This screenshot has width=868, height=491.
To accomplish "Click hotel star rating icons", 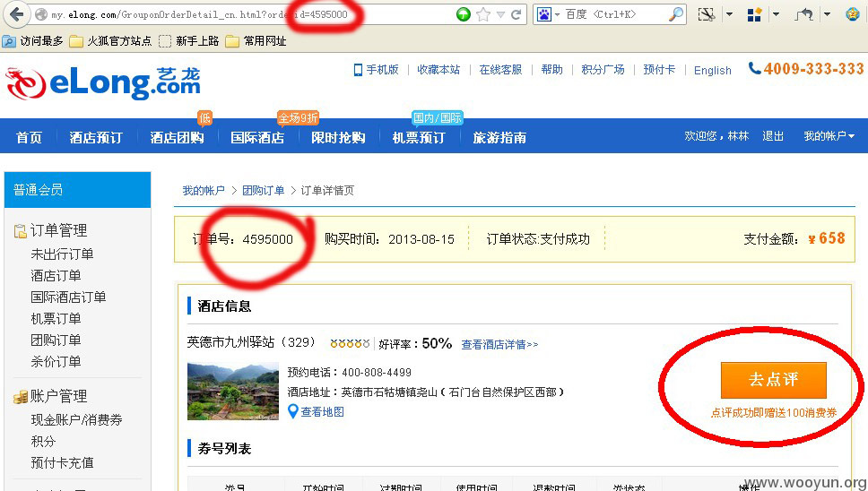I will click(x=350, y=344).
